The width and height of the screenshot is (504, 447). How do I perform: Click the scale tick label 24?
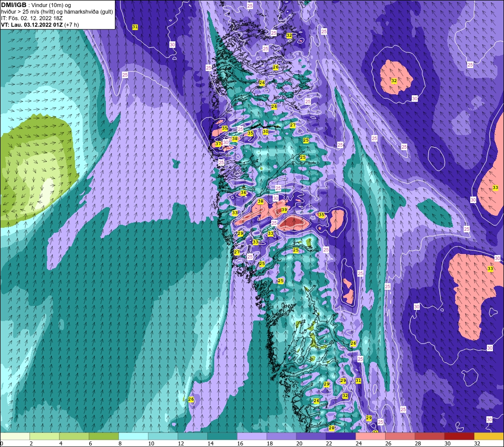coord(358,443)
